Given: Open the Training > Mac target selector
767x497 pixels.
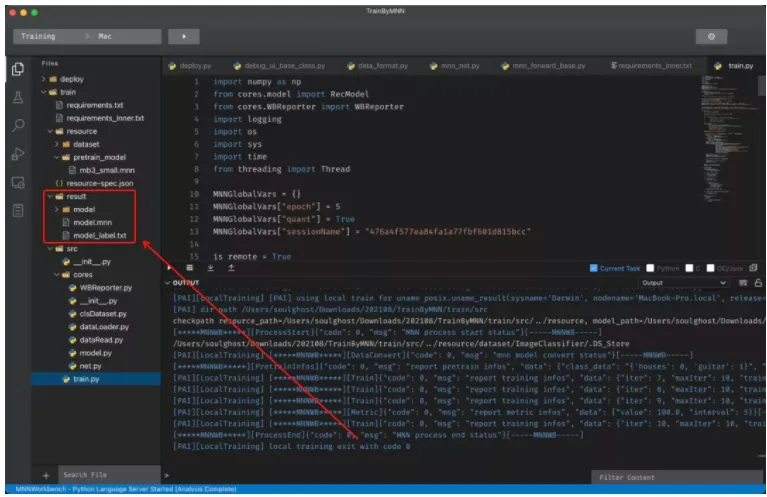Looking at the screenshot, I should pyautogui.click(x=87, y=36).
